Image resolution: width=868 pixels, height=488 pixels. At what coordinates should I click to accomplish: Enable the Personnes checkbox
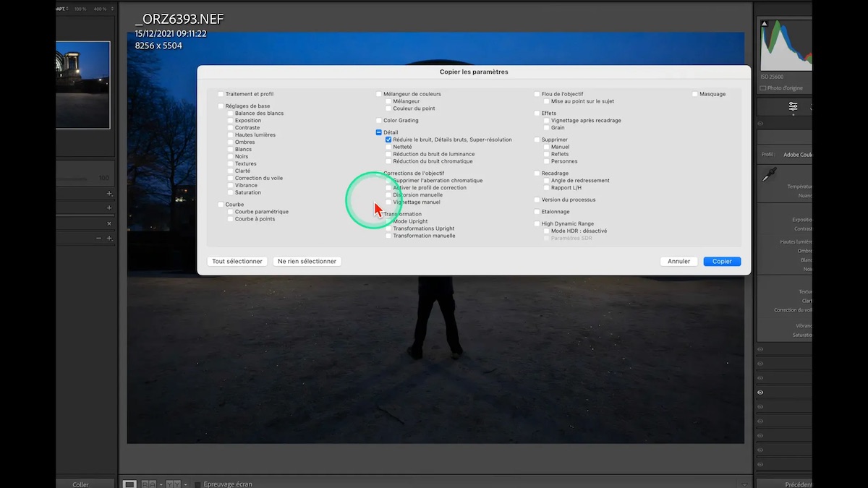(x=546, y=161)
